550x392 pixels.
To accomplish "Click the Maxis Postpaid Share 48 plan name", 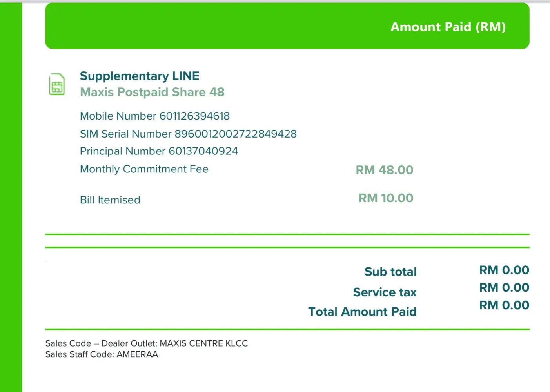I will [x=152, y=92].
